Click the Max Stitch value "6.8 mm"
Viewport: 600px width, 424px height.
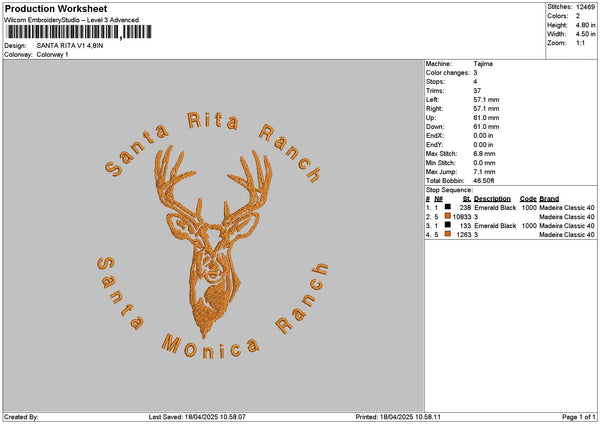[x=484, y=154]
